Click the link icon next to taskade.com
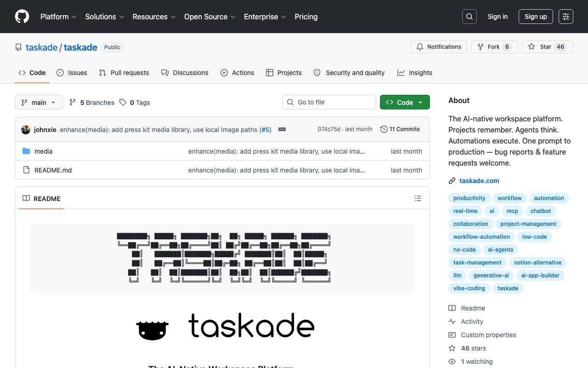Screen dimensions: 588x368 coord(452,181)
